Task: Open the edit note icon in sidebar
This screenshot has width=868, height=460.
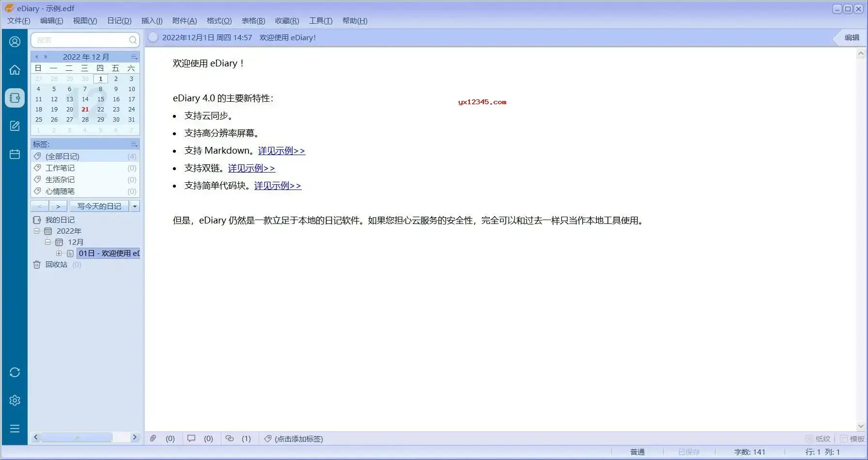Action: 15,126
